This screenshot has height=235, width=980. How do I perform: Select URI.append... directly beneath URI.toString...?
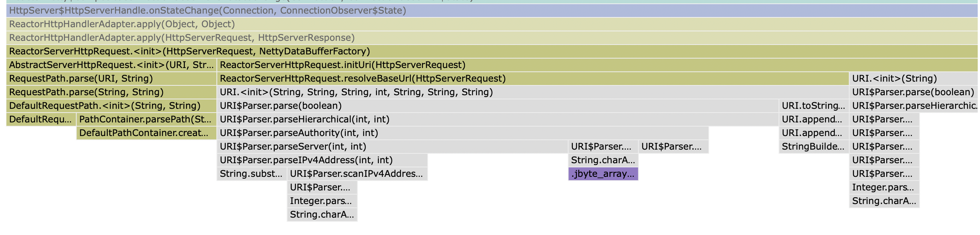(x=814, y=119)
